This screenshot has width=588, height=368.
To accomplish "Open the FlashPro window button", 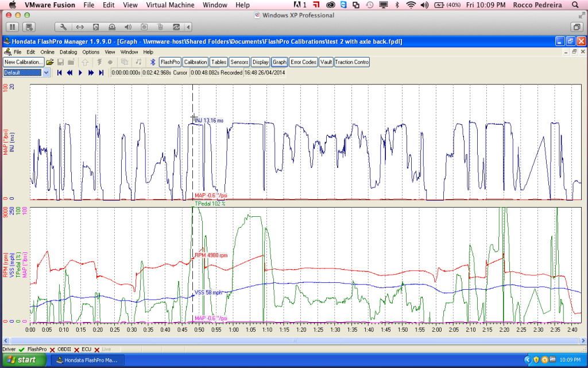I will pos(170,62).
